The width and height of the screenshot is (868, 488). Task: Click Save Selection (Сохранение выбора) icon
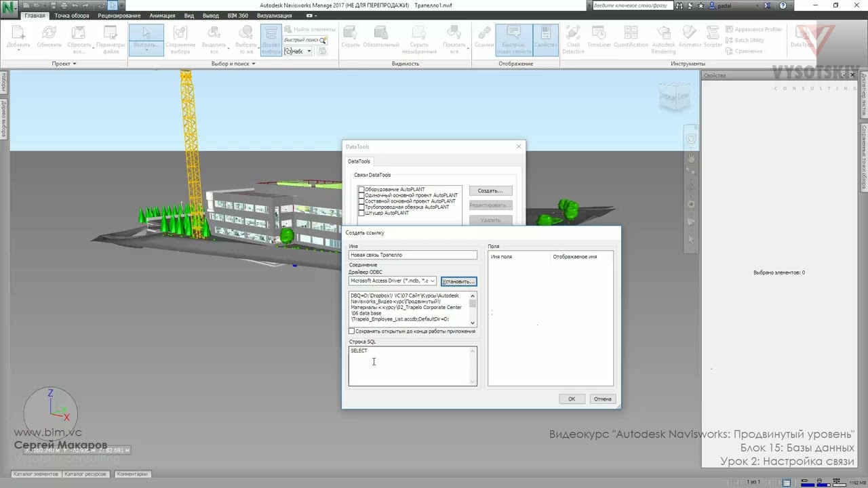pyautogui.click(x=180, y=40)
